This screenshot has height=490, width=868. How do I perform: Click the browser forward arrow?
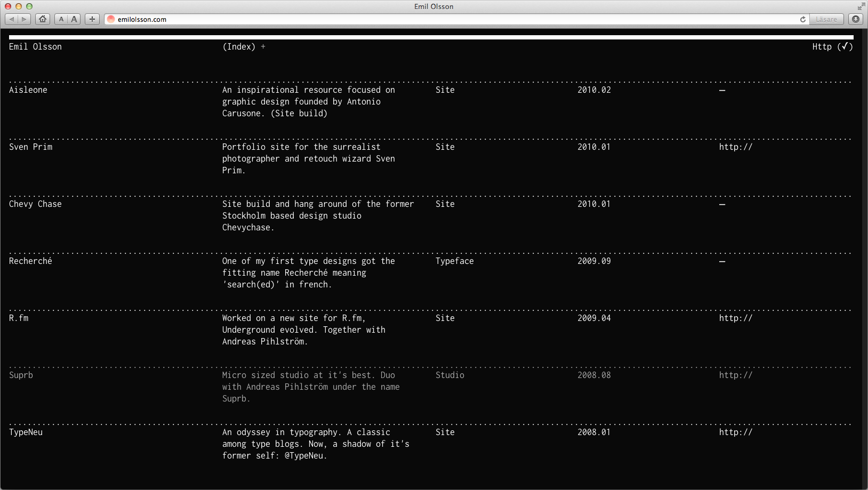24,19
